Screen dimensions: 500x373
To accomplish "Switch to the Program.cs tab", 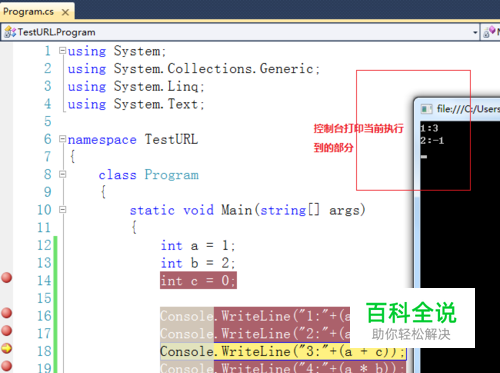I will pyautogui.click(x=28, y=12).
